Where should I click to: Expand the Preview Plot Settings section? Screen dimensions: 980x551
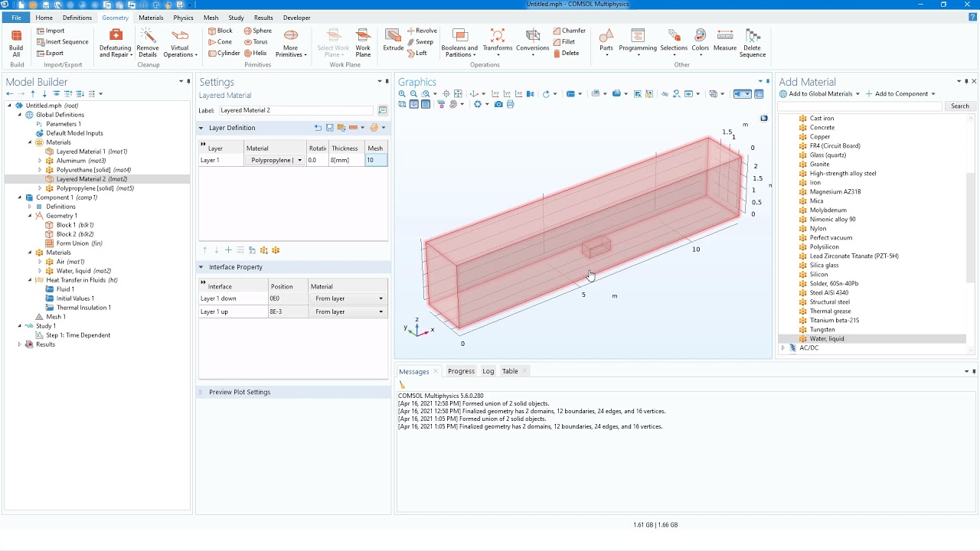pyautogui.click(x=201, y=392)
